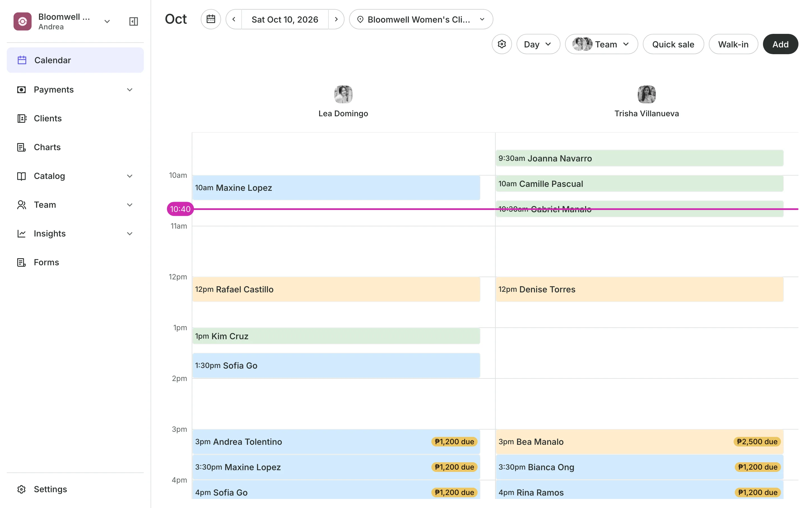Expand the Payments menu chevron
Screen dimensions: 812x508
pyautogui.click(x=130, y=90)
